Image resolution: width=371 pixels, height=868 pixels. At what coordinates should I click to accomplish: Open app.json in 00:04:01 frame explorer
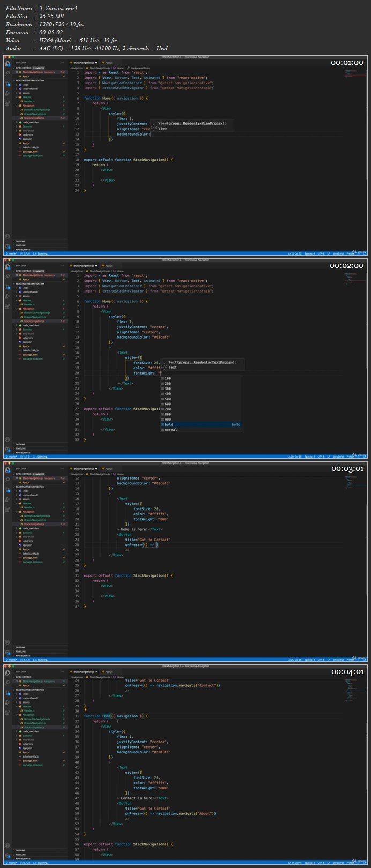[x=40, y=748]
